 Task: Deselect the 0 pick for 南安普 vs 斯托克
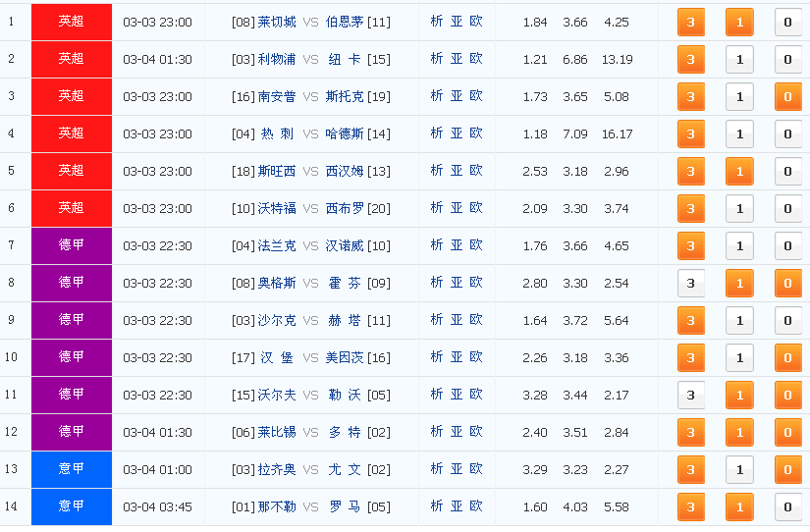pyautogui.click(x=787, y=96)
